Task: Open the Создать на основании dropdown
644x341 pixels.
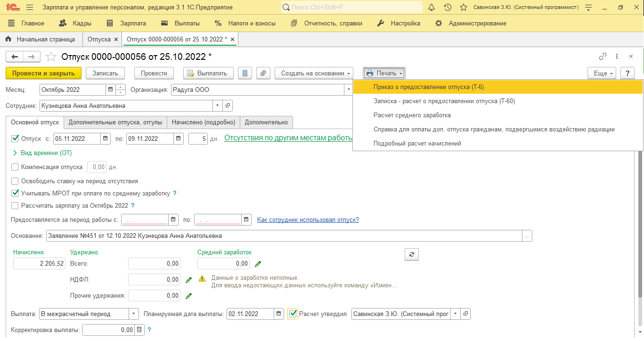Action: (314, 73)
